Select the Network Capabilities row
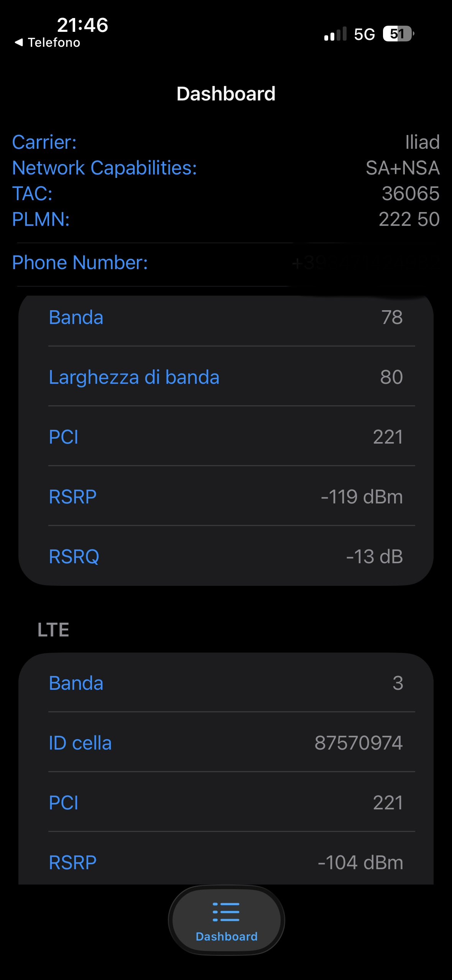This screenshot has width=452, height=980. click(x=226, y=168)
